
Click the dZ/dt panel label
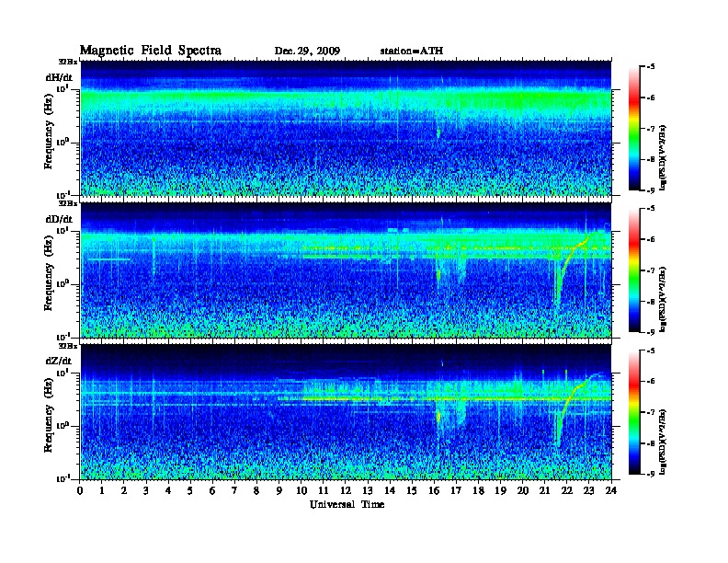tap(59, 361)
